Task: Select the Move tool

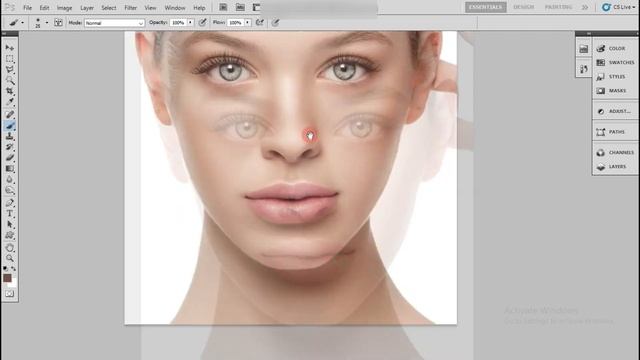Action: (10, 48)
